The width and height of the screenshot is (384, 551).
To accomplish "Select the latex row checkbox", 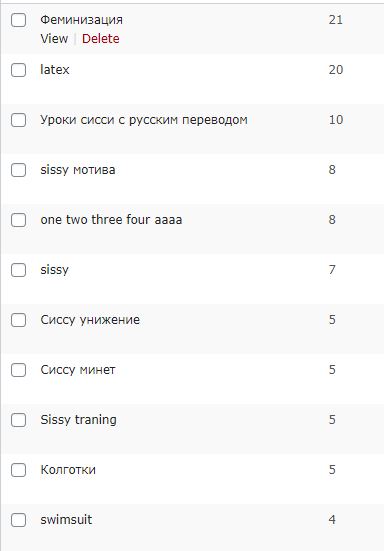I will point(18,70).
